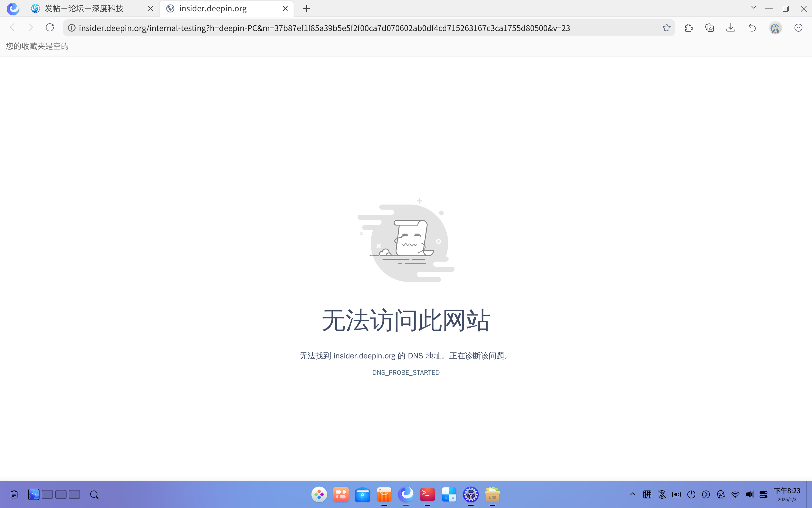Close the 发帖—论坛—深度科技 tab
This screenshot has height=508, width=812.
[151, 9]
